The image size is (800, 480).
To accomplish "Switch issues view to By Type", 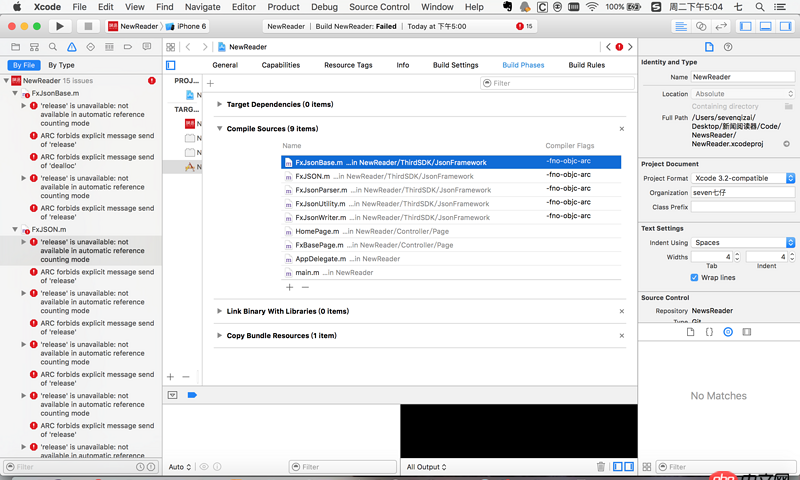I will 61,65.
